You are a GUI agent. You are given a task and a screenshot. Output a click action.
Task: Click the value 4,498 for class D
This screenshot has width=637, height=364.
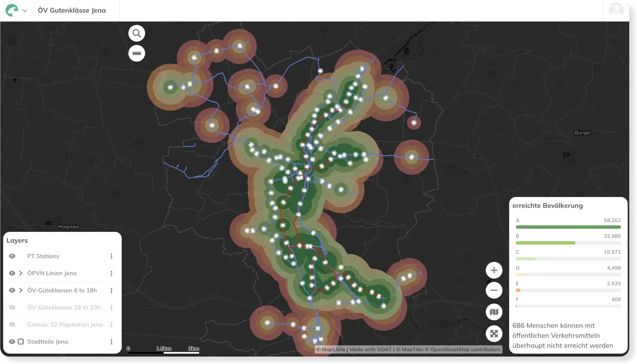tap(614, 268)
